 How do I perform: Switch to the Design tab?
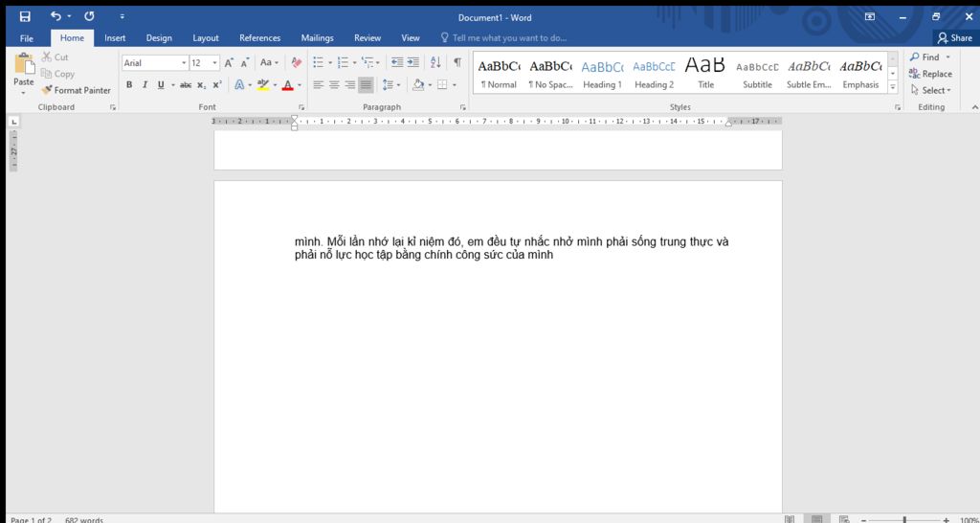pos(159,38)
